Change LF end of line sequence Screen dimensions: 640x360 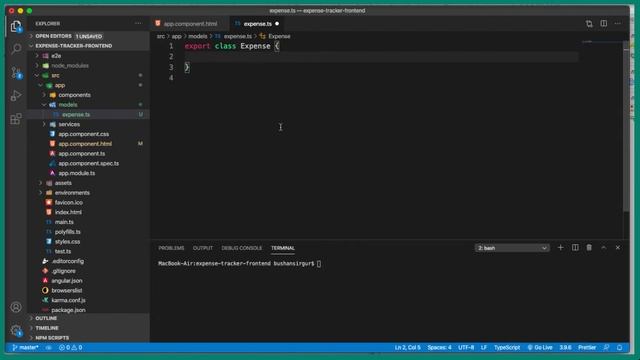point(484,347)
